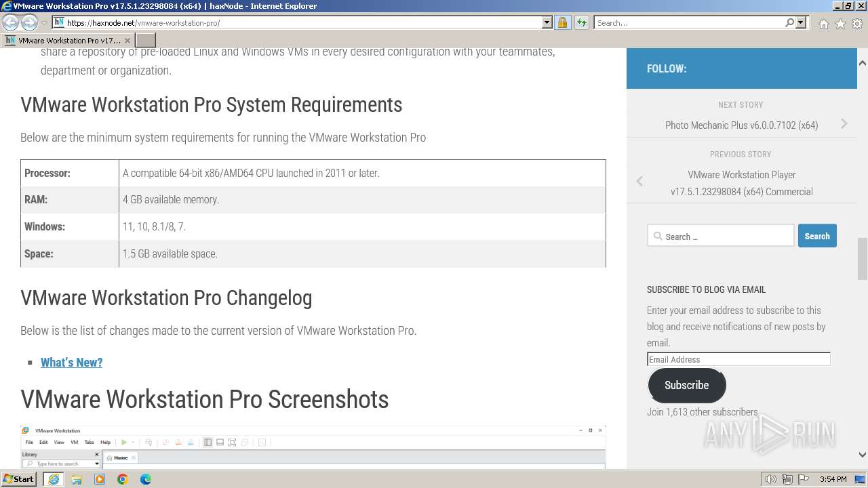Click the Subscribe button
The width and height of the screenshot is (868, 488).
pos(686,385)
